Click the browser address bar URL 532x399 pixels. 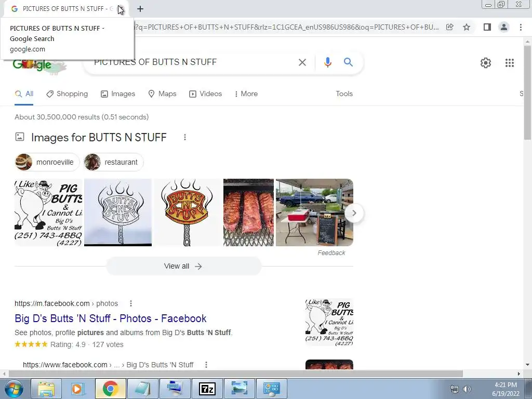pyautogui.click(x=287, y=27)
